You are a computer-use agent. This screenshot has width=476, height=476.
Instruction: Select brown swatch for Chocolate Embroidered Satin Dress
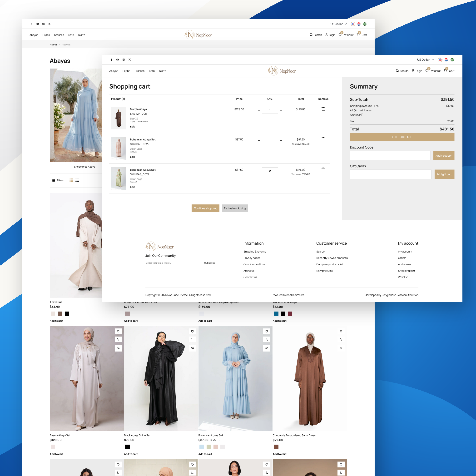click(x=276, y=447)
